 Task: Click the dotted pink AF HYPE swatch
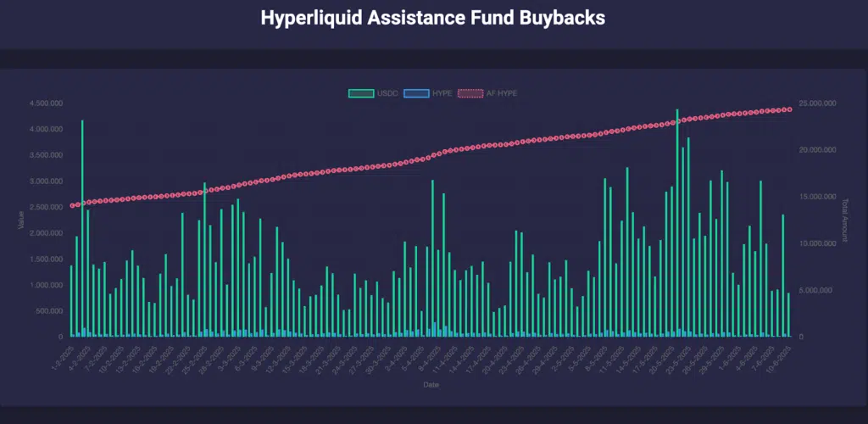pos(469,92)
